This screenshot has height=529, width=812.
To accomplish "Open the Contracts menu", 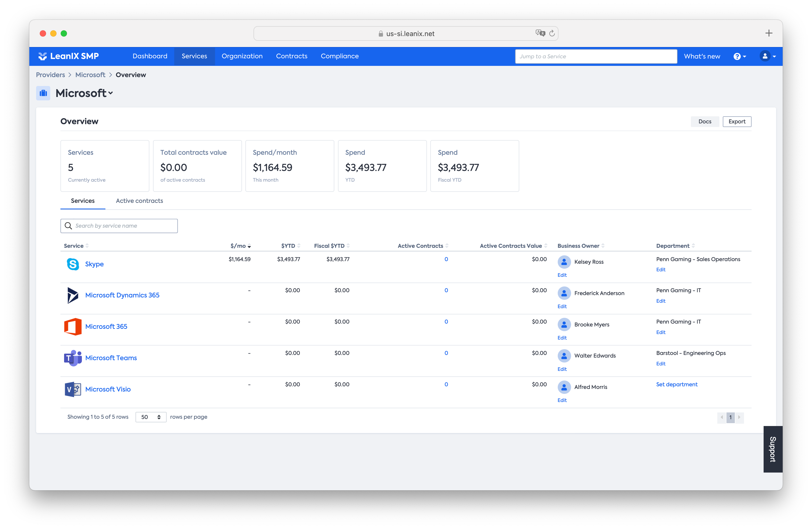I will click(291, 56).
